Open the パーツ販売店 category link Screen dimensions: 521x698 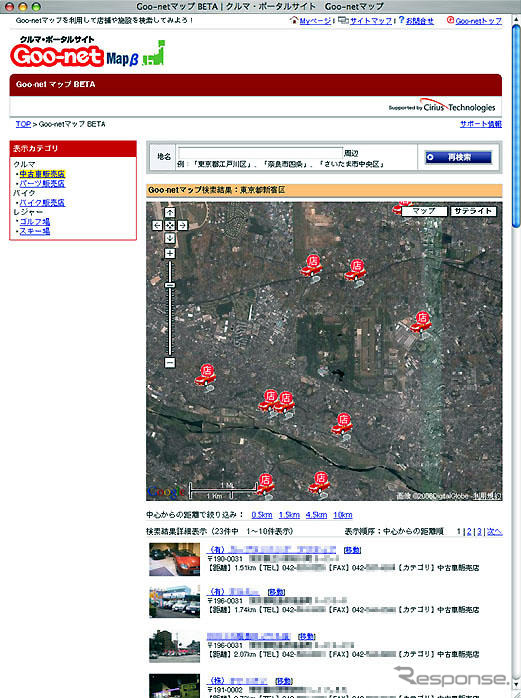42,183
